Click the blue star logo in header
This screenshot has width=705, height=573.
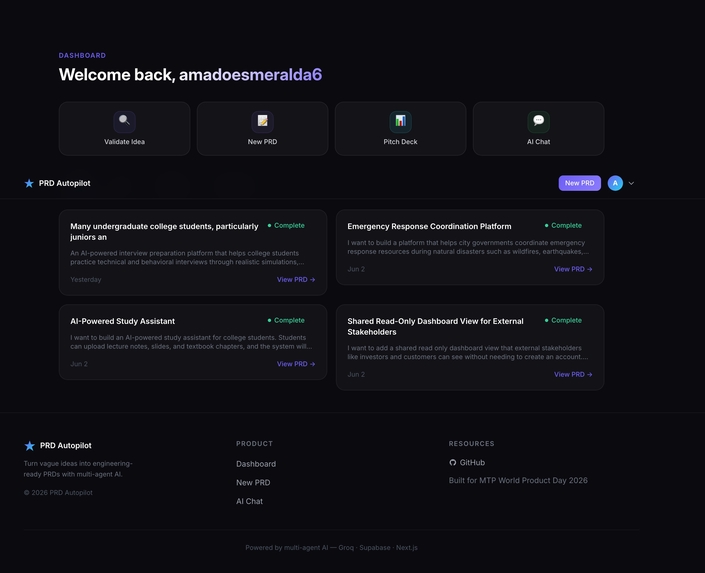pyautogui.click(x=29, y=183)
